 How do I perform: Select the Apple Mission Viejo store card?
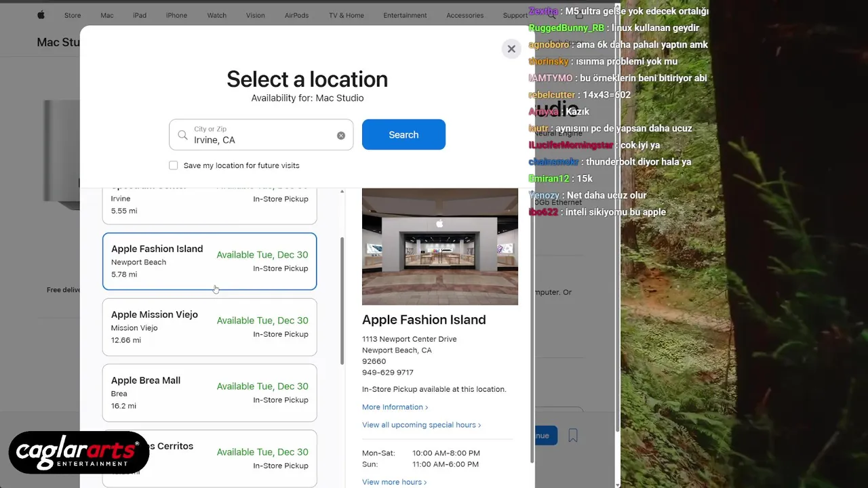point(210,327)
